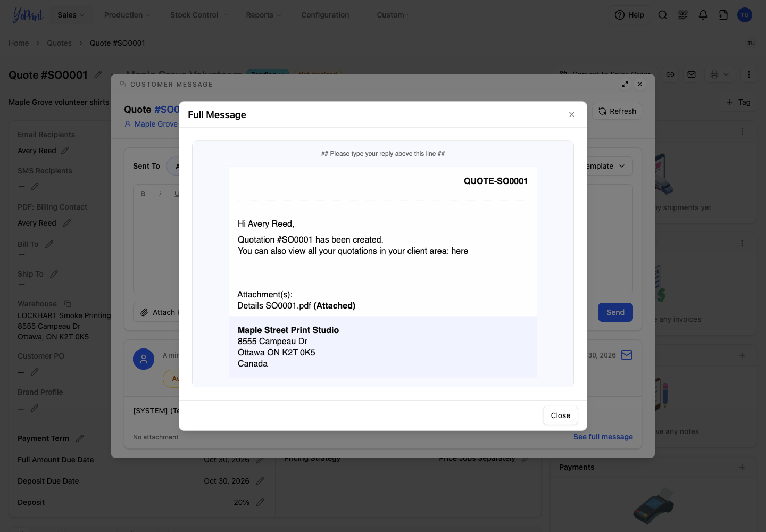Open the global search icon
This screenshot has width=766, height=532.
point(663,15)
